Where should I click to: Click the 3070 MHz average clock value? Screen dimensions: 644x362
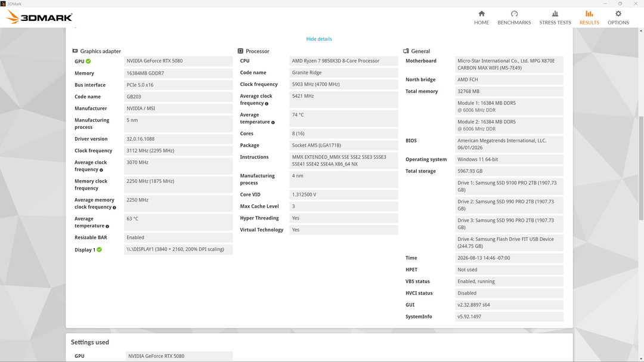(x=178, y=166)
